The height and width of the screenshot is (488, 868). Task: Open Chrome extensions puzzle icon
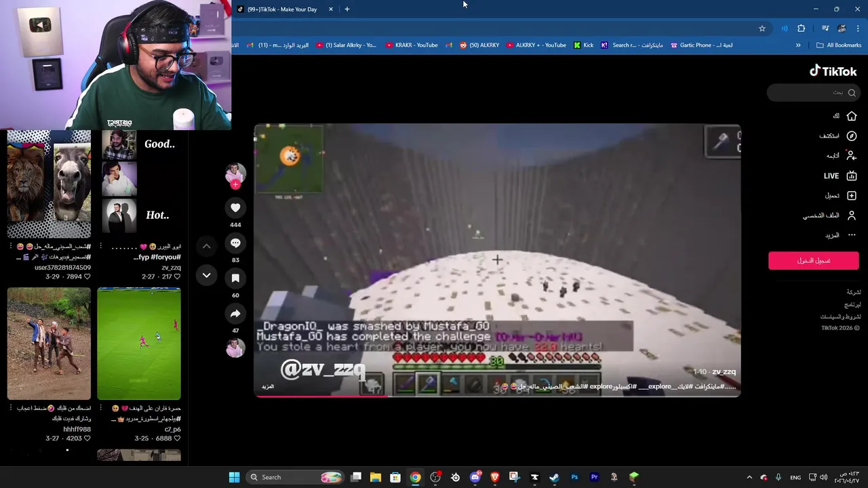[x=801, y=28]
